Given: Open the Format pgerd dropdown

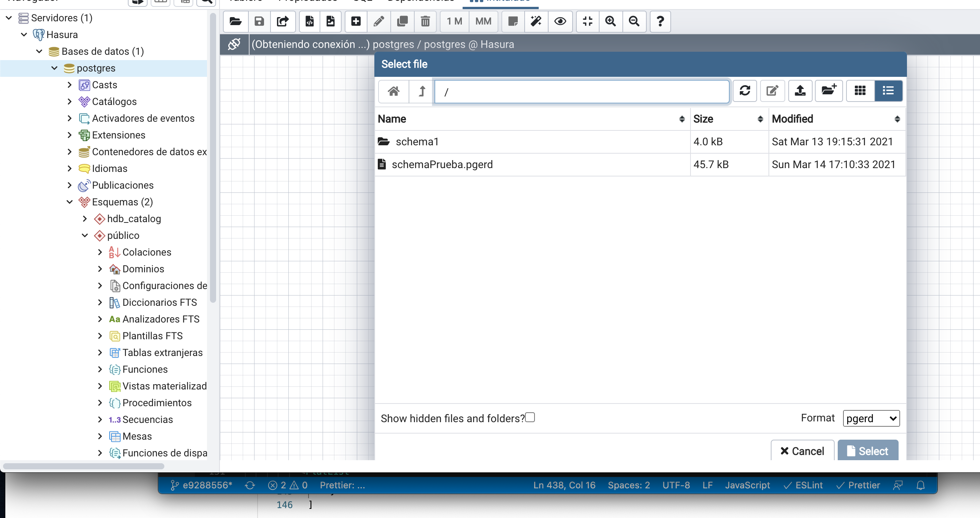Looking at the screenshot, I should point(871,418).
